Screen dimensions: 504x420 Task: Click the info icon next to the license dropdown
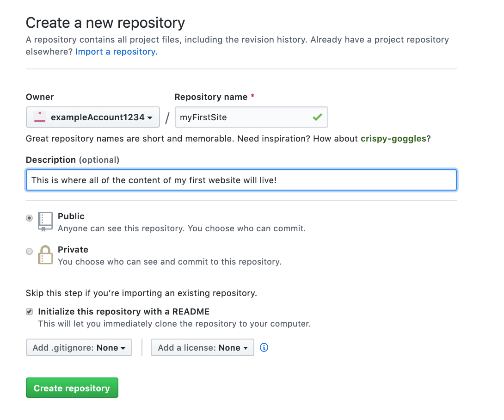(x=264, y=347)
